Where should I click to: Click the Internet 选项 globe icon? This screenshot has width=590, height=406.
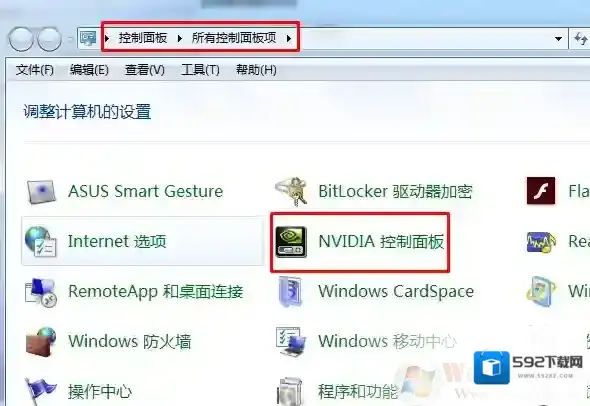point(41,242)
